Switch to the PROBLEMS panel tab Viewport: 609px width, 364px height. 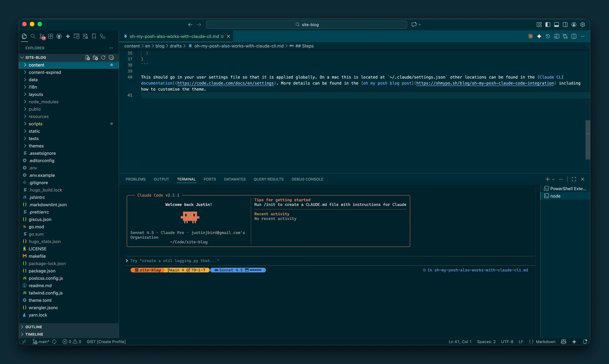(136, 179)
